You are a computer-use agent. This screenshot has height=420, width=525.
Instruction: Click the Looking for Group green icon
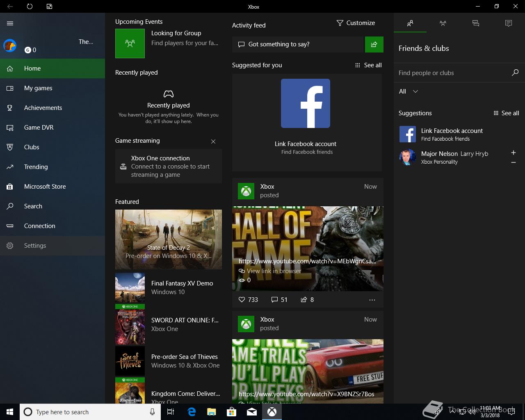(130, 43)
